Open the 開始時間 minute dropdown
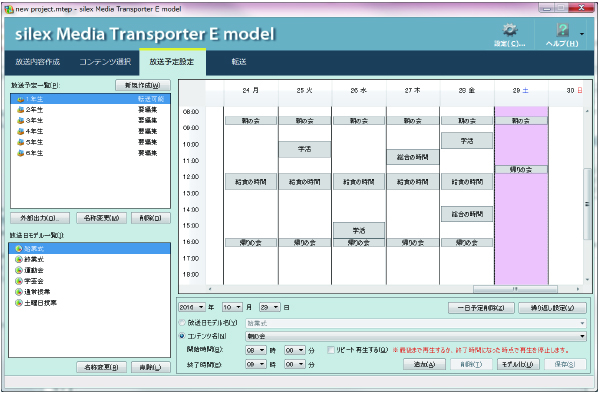This screenshot has width=600, height=395. [295, 350]
